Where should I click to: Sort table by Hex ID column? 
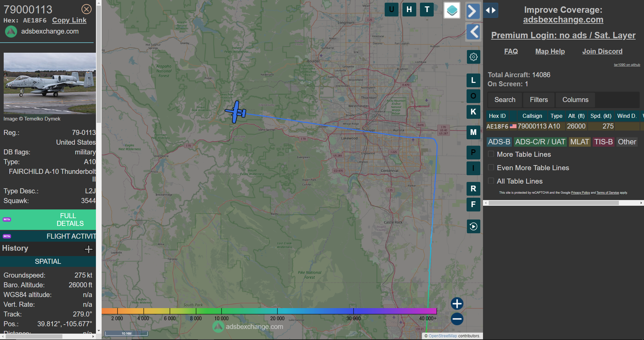pyautogui.click(x=497, y=116)
